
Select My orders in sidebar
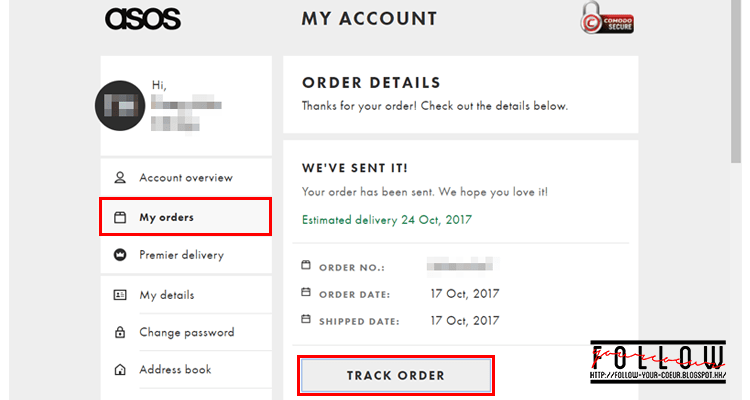167,217
